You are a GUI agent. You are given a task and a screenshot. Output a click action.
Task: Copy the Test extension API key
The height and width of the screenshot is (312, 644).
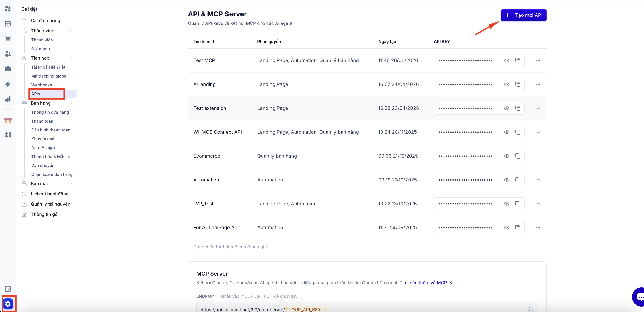point(517,108)
